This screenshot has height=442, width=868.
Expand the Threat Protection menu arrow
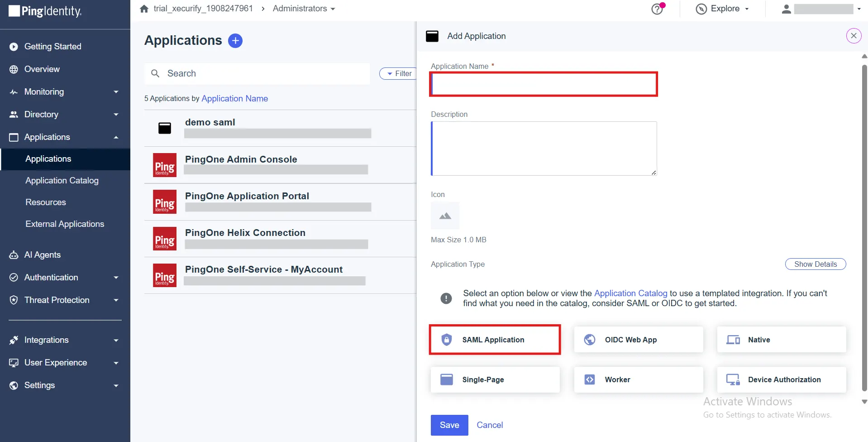(x=116, y=300)
